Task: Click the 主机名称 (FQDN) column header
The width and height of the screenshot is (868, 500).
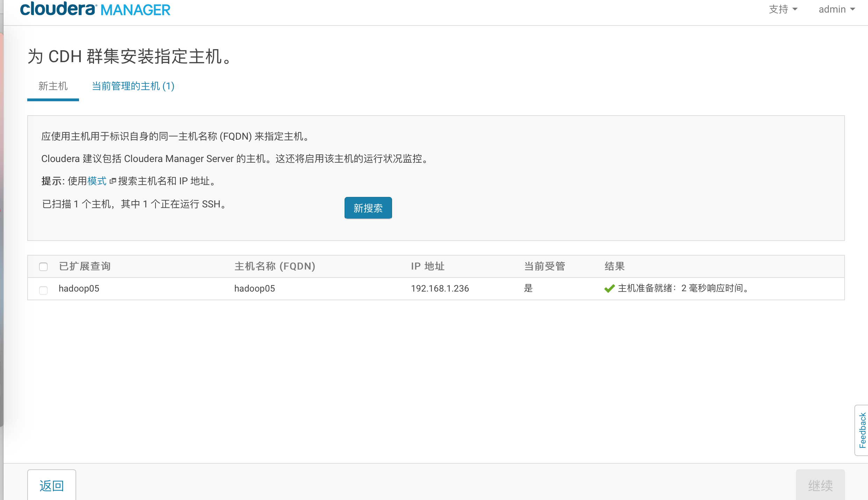Action: point(275,266)
